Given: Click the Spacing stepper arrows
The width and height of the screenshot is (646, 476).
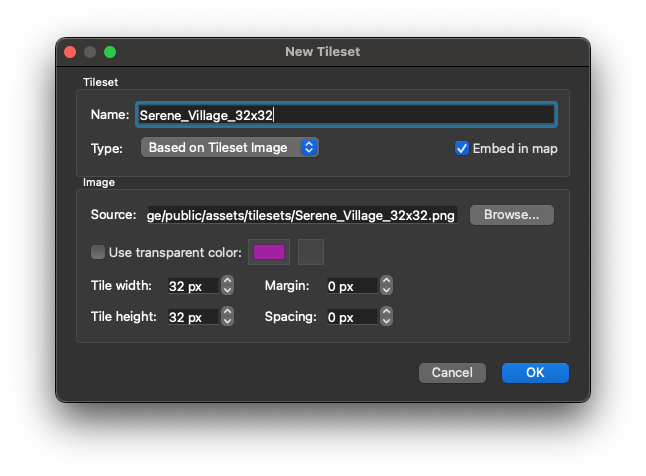Looking at the screenshot, I should point(387,317).
